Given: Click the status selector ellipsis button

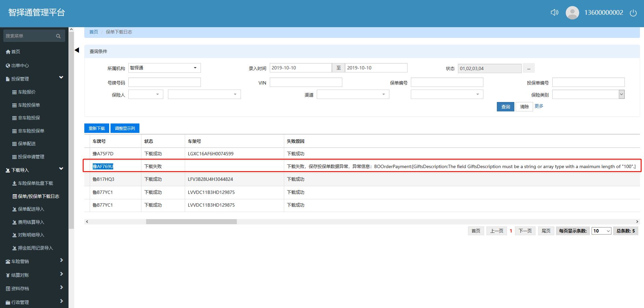Looking at the screenshot, I should pyautogui.click(x=528, y=68).
